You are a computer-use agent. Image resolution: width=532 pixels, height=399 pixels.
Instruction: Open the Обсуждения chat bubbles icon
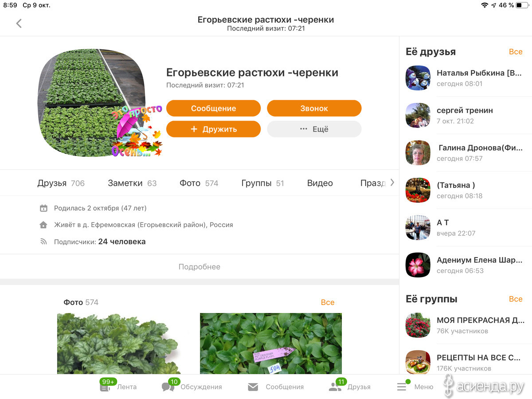point(168,387)
